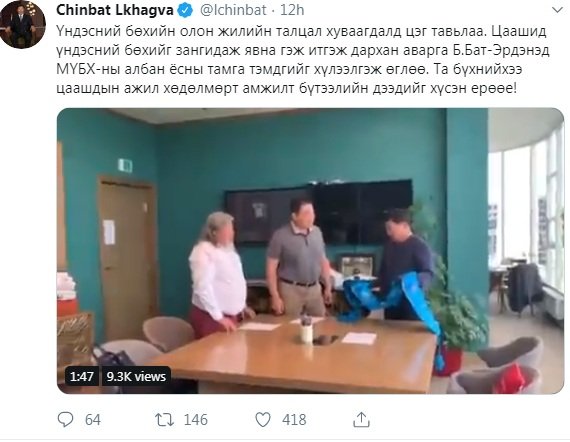Open the share tweet upload icon
Viewport: 570px width, 442px height.
[361, 419]
